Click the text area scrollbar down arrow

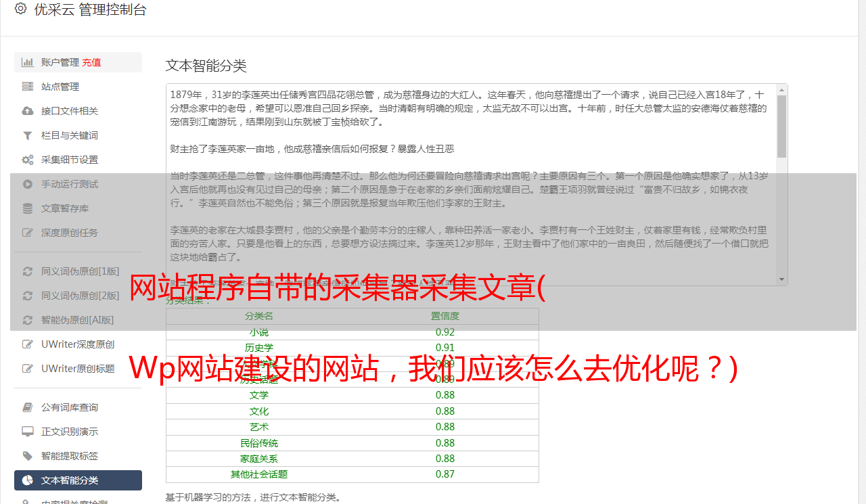click(x=781, y=279)
